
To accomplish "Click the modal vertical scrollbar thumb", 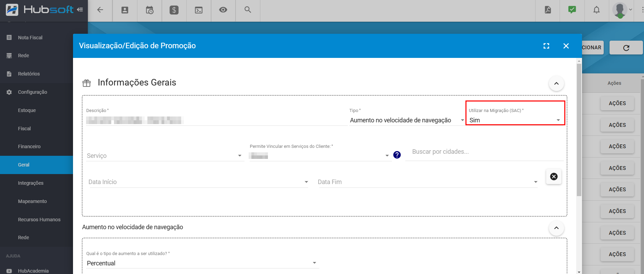I will [579, 130].
